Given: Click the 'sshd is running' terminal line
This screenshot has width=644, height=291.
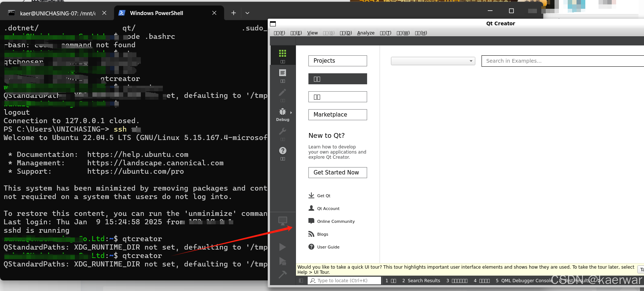Looking at the screenshot, I should pyautogui.click(x=36, y=230).
